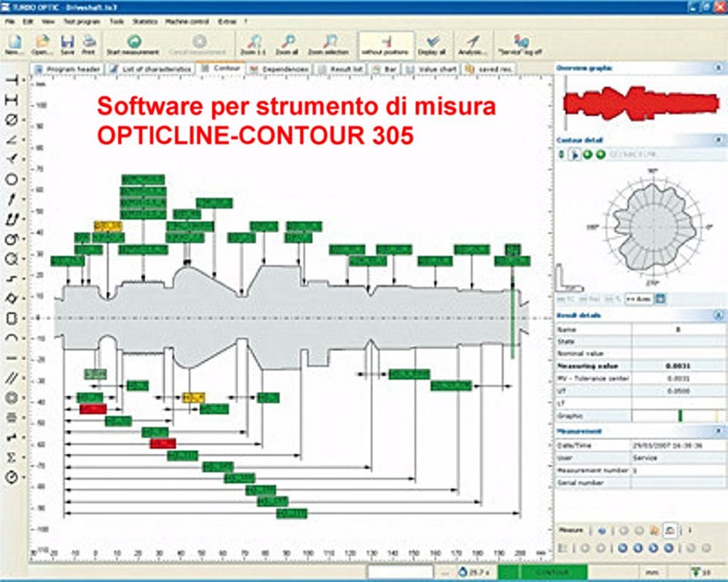
Task: Click the Display all toolbar icon
Action: click(x=432, y=45)
